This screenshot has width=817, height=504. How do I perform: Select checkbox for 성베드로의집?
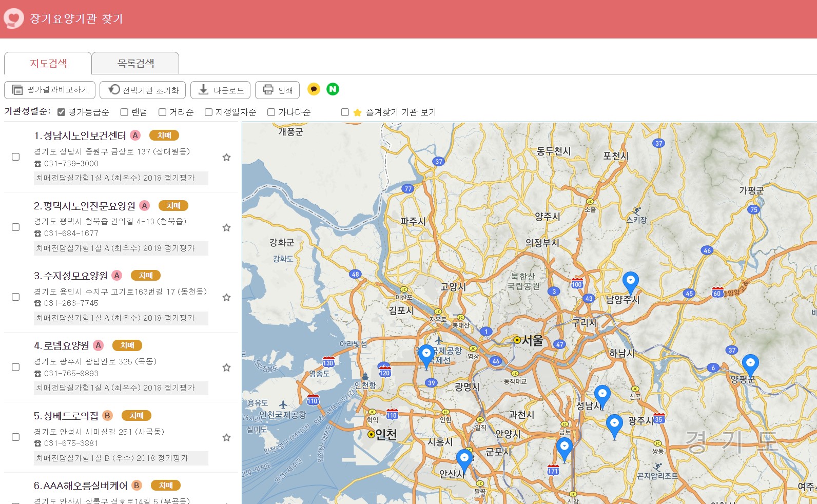click(15, 437)
